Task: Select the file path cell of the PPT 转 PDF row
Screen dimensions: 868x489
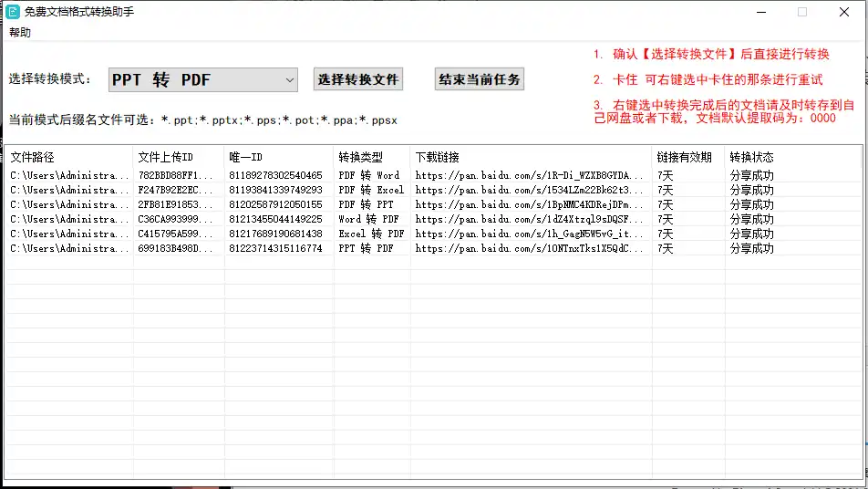Action: pyautogui.click(x=69, y=248)
